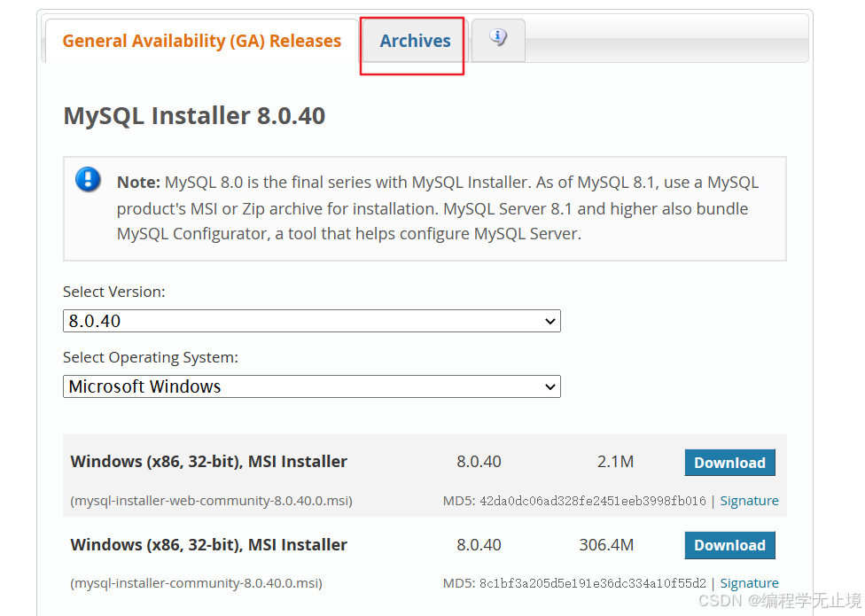Viewport: 865px width, 616px height.
Task: Click MD5 hash 42da0dc06ad328fe2451eeb3998fb016
Action: point(593,501)
